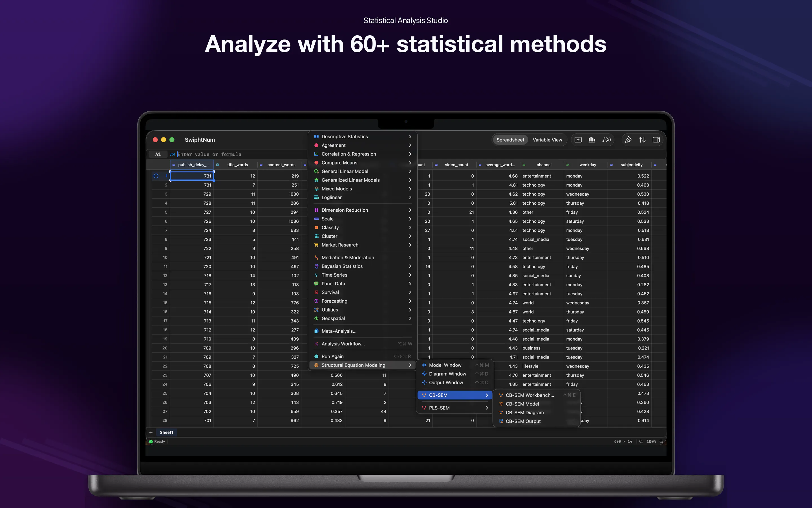
Task: Toggle the right sidebar panel icon
Action: [656, 140]
